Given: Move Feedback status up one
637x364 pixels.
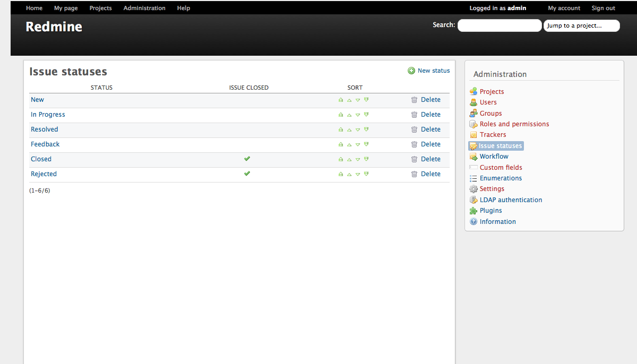Looking at the screenshot, I should [349, 144].
